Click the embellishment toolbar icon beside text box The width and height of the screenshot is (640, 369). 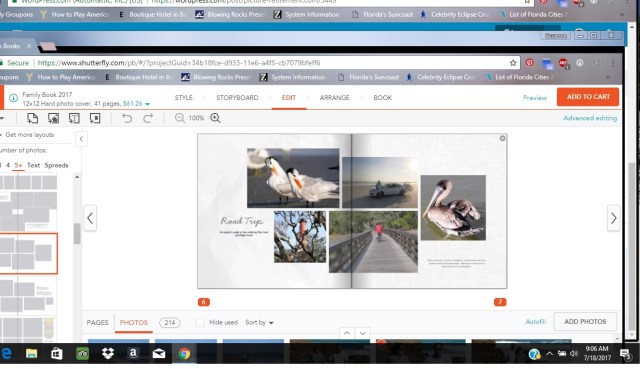[x=95, y=118]
